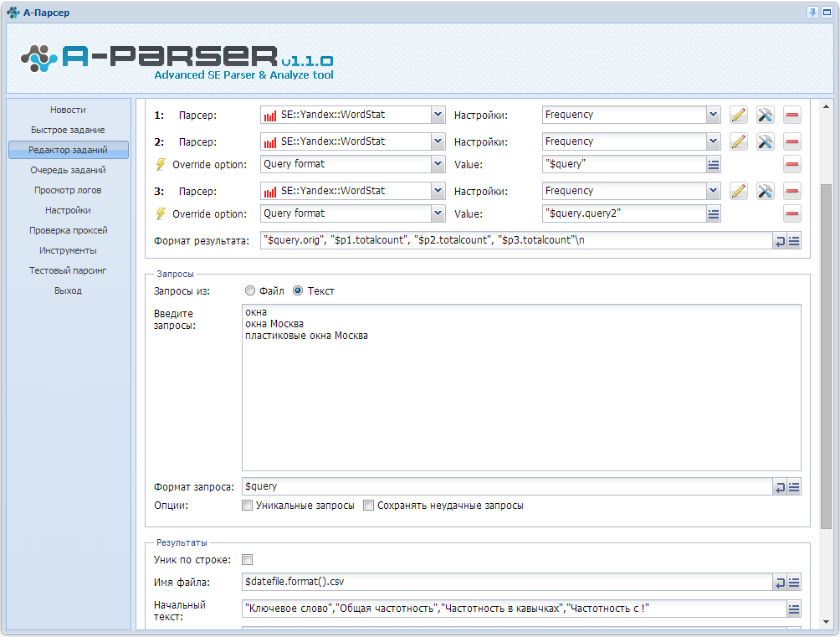The height and width of the screenshot is (637, 840).
Task: Click wrap icon in Формат запроса field
Action: 780,487
